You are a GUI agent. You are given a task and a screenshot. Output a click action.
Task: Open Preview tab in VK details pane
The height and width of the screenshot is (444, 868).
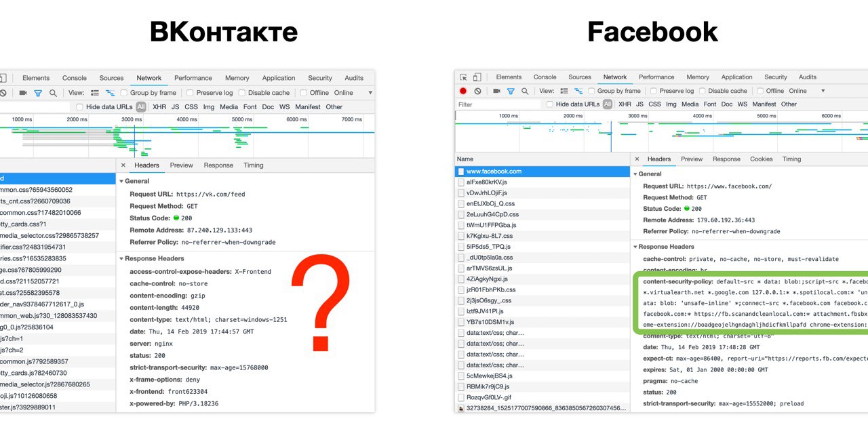(182, 165)
